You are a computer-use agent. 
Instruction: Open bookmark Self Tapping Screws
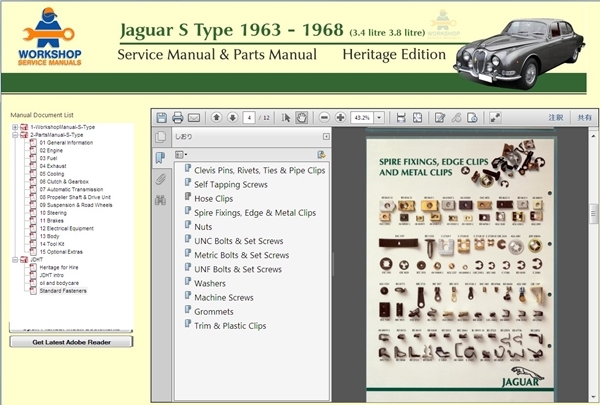(231, 185)
